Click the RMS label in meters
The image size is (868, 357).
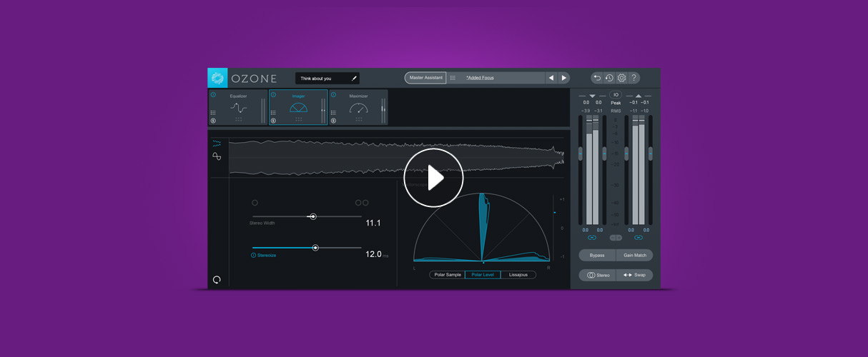616,111
